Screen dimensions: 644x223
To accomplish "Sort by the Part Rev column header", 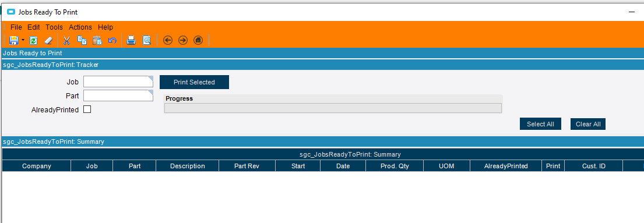I will pyautogui.click(x=247, y=166).
